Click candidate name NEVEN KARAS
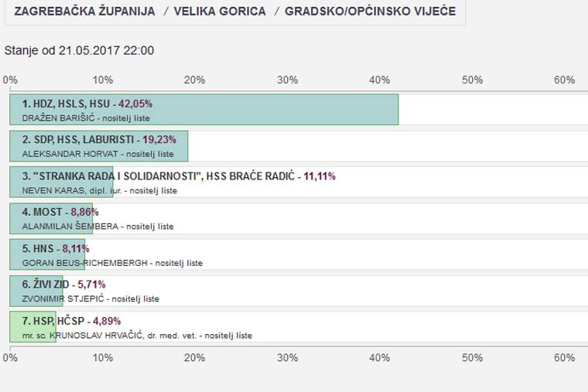 coord(53,190)
